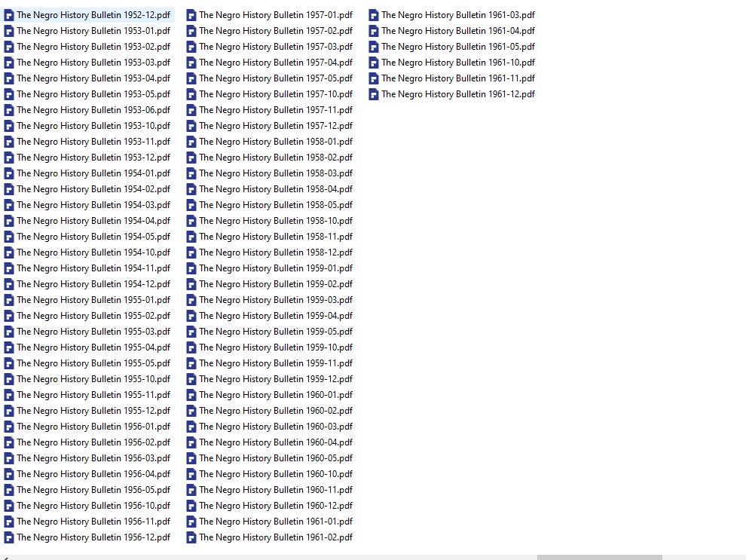Click the PDF icon for Bulletin 1955-05
The image size is (746, 560).
click(x=9, y=363)
